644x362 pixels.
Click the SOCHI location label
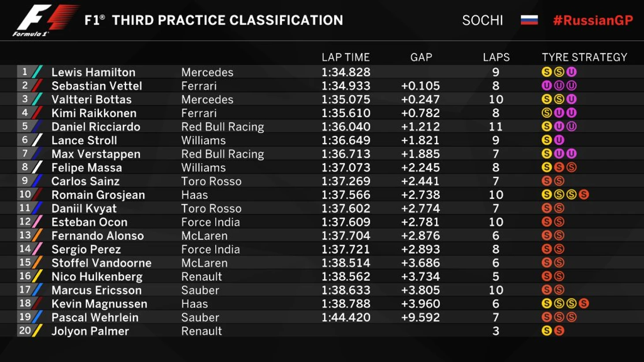[482, 20]
